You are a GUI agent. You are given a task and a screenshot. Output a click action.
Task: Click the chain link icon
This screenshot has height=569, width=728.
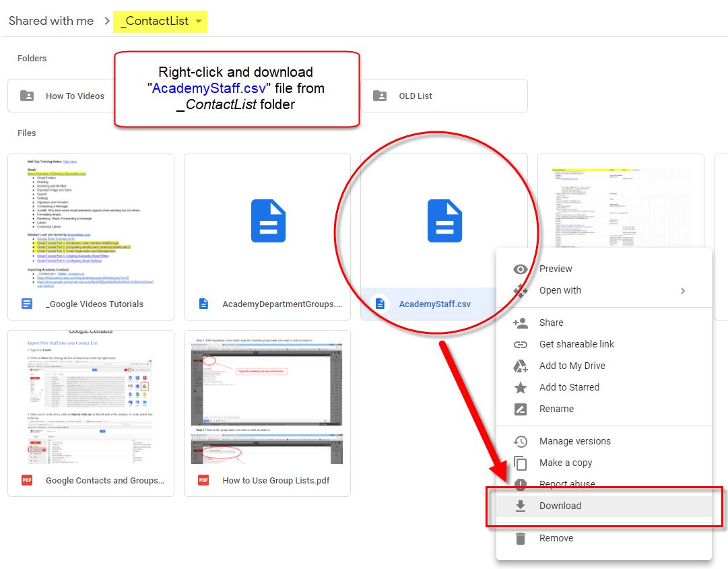pos(521,344)
